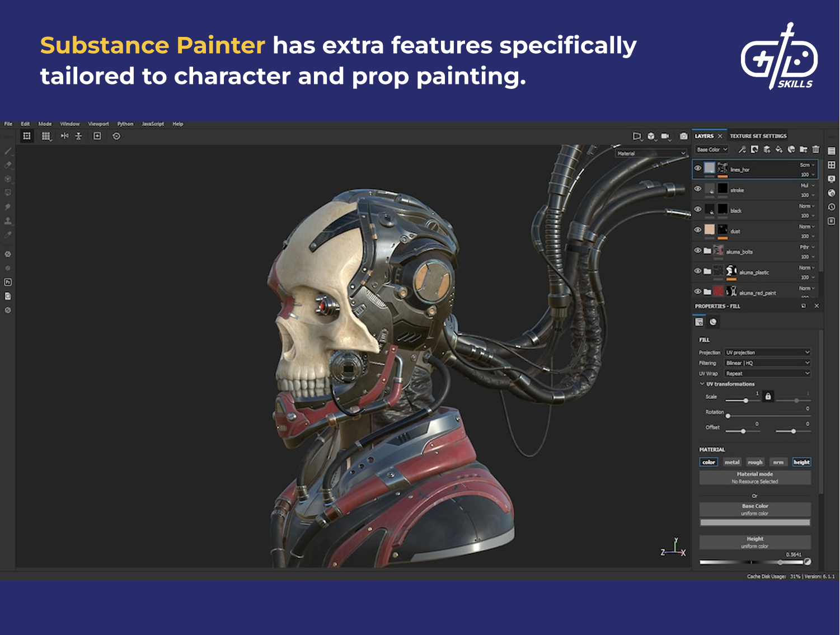840x635 pixels.
Task: Open the Python menu
Action: click(x=125, y=124)
